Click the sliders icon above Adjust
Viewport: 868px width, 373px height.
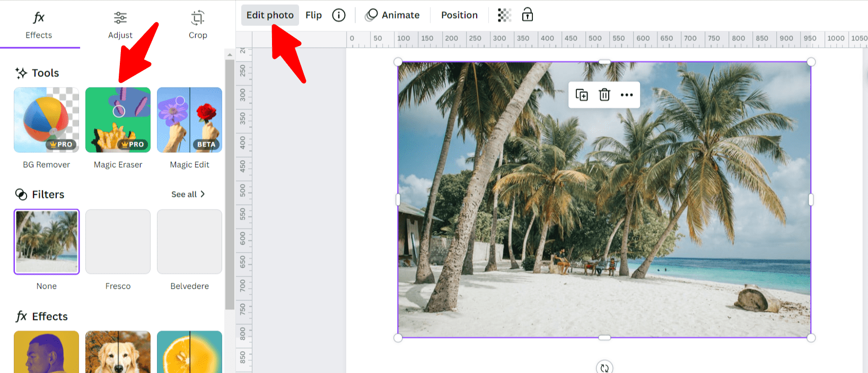120,18
